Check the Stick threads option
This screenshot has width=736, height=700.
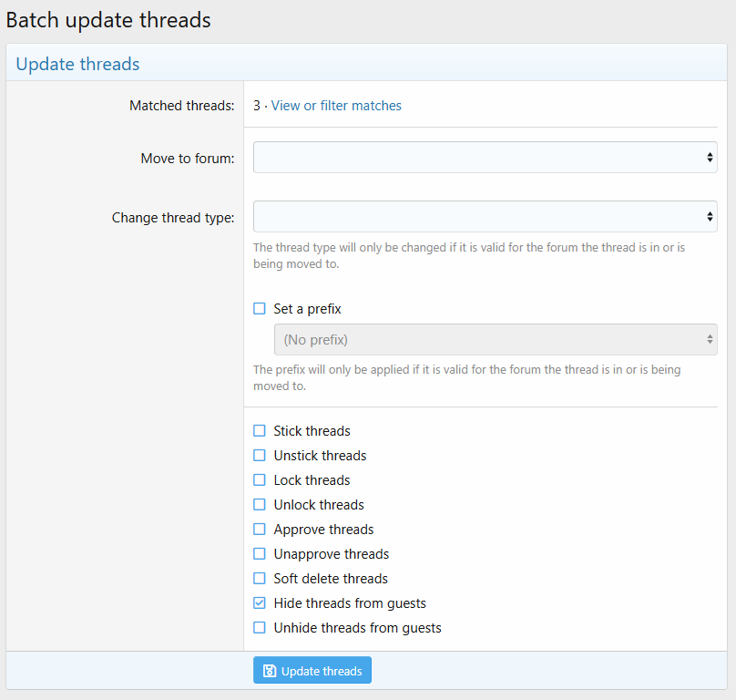pos(260,431)
